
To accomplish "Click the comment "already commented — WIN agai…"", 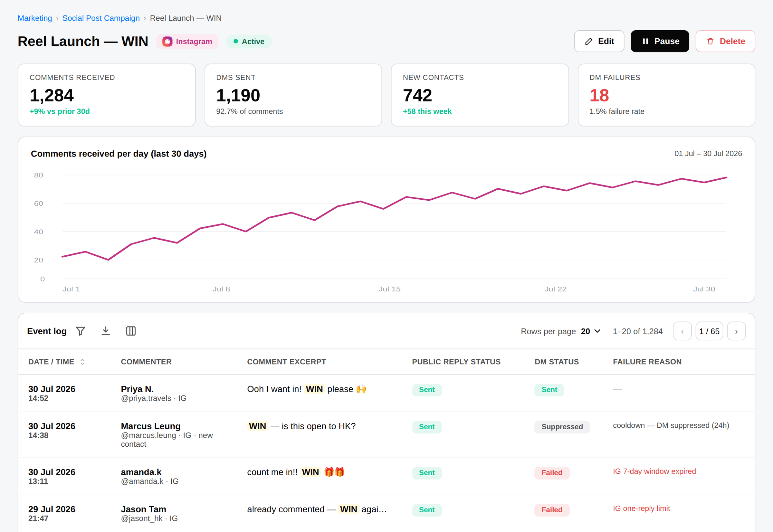I will click(317, 509).
